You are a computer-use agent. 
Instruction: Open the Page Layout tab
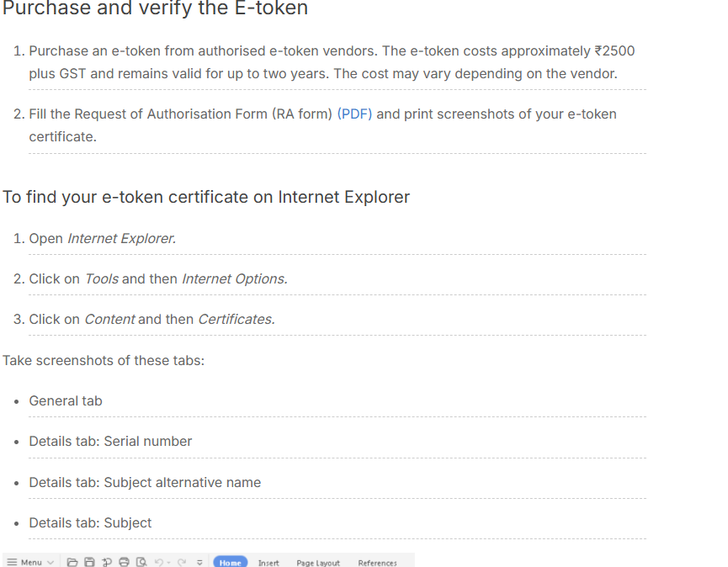coord(318,562)
